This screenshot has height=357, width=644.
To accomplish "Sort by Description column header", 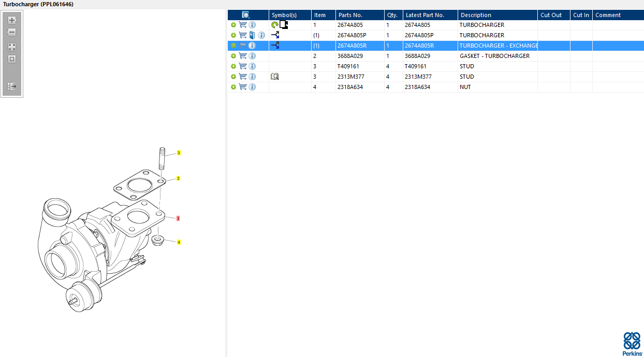I will pos(497,15).
